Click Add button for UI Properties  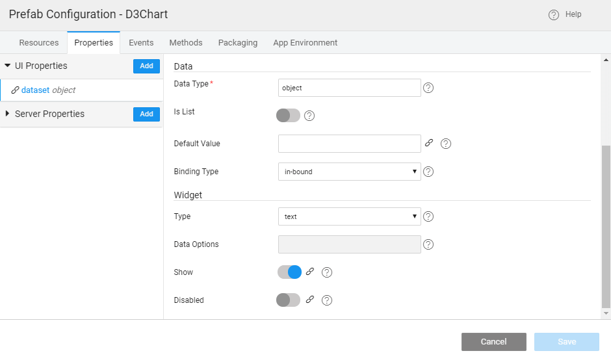(146, 66)
